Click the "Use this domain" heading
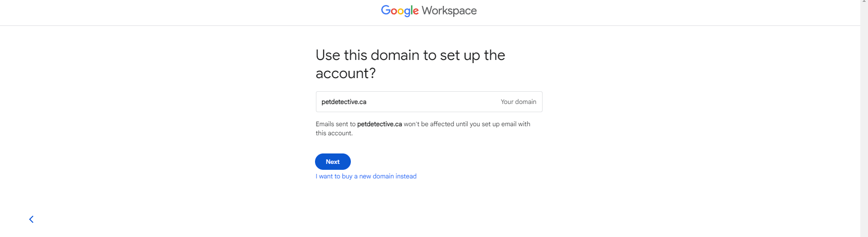 (x=368, y=55)
